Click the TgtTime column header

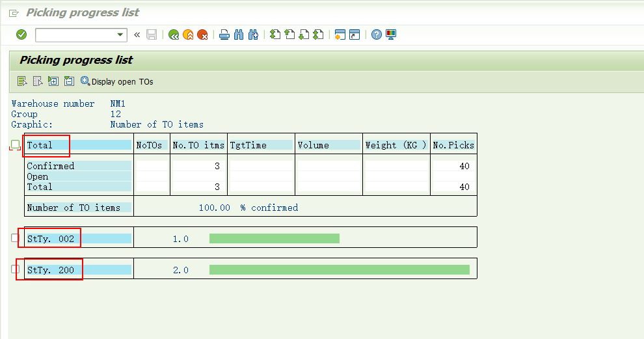pos(261,145)
